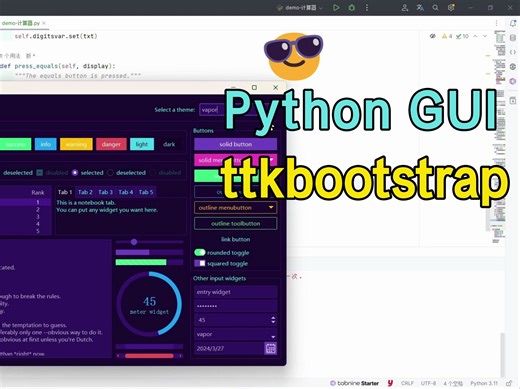Switch to Tab 4 in the notebook

[126, 192]
